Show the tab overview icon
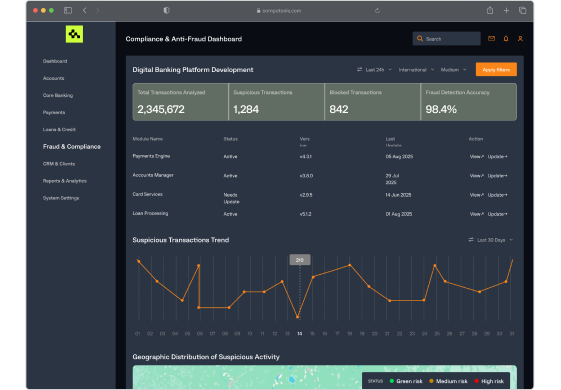 click(522, 10)
